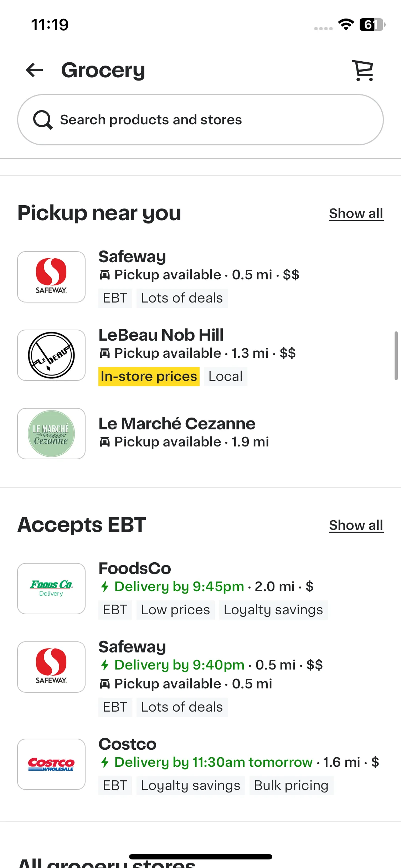
Task: Tap the Loyalty savings tag on FoodsCo
Action: click(273, 610)
